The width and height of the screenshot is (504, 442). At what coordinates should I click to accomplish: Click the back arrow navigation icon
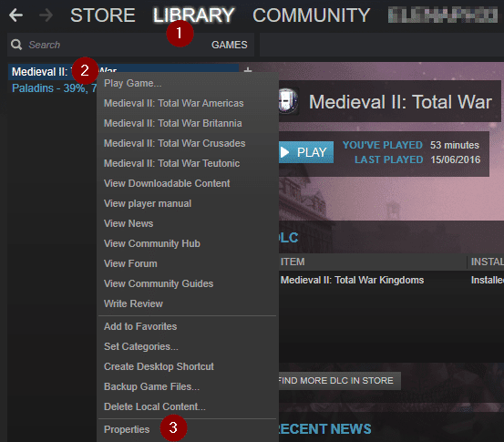15,15
